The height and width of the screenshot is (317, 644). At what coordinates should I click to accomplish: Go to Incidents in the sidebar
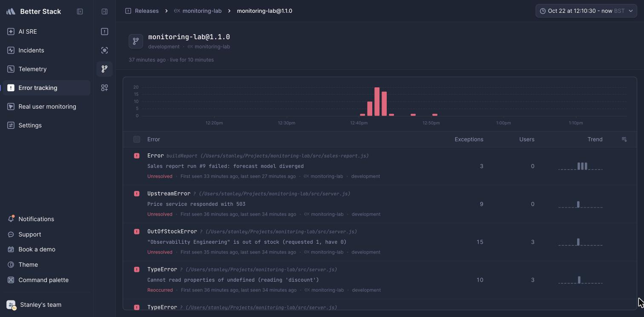tap(46, 50)
